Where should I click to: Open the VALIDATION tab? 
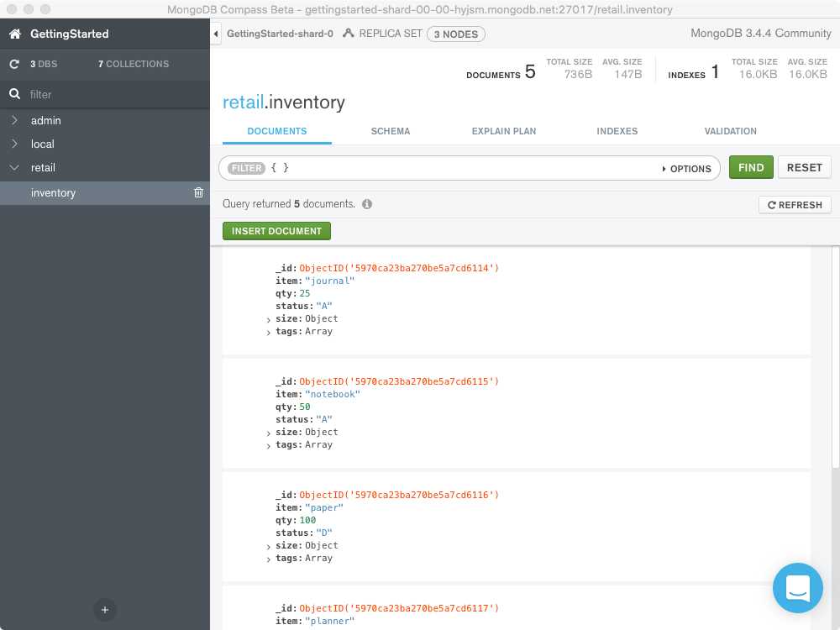[x=730, y=131]
